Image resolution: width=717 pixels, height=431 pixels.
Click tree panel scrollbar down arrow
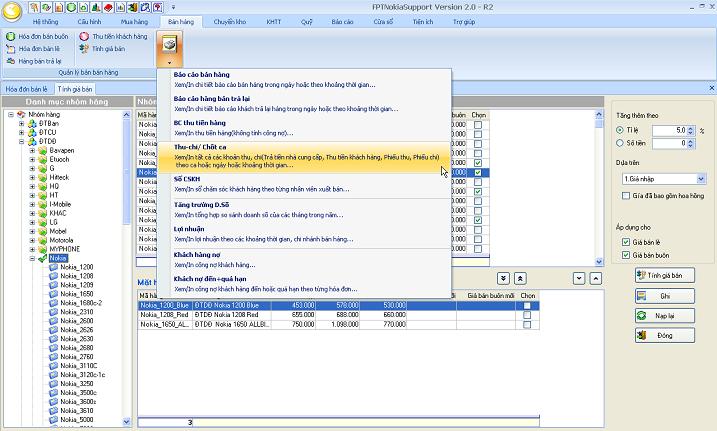[127, 422]
